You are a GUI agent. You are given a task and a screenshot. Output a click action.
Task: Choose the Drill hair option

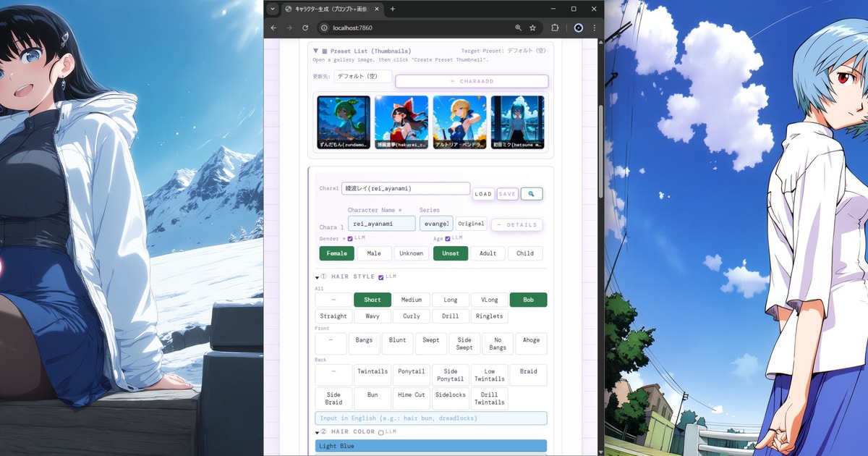point(451,316)
